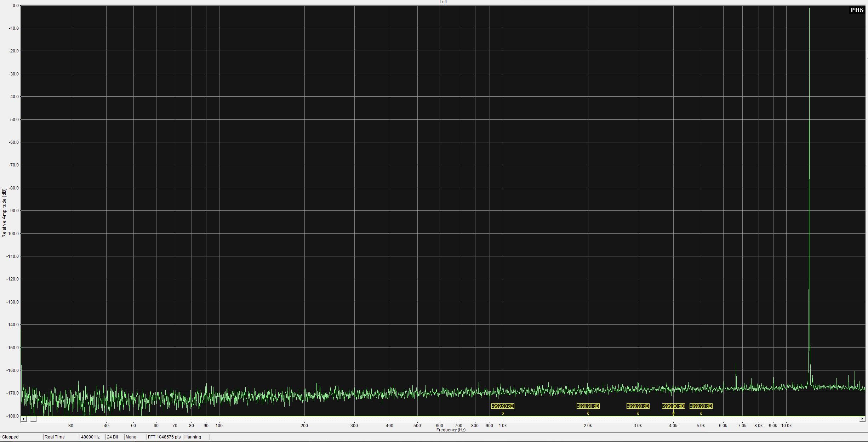Click the PHS button in the plot corner
This screenshot has width=868, height=442.
[857, 10]
